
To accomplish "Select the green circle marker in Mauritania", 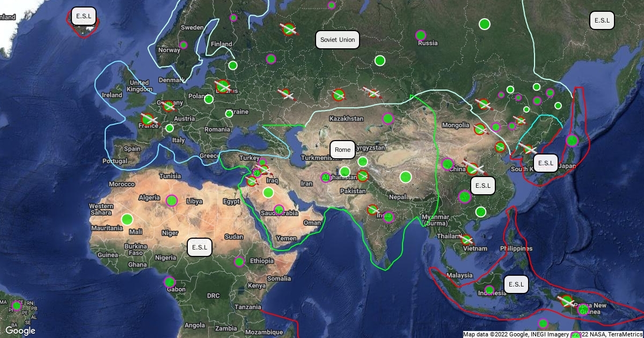I will [127, 219].
